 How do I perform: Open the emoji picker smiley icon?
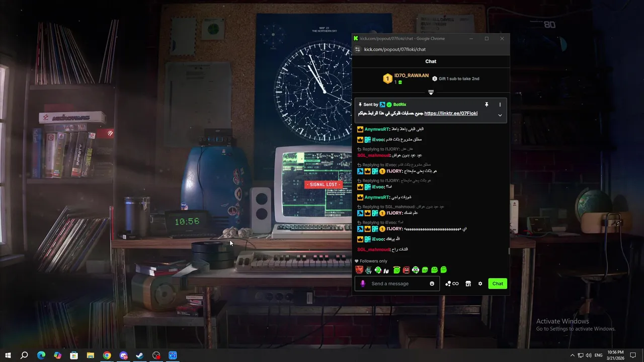(432, 284)
